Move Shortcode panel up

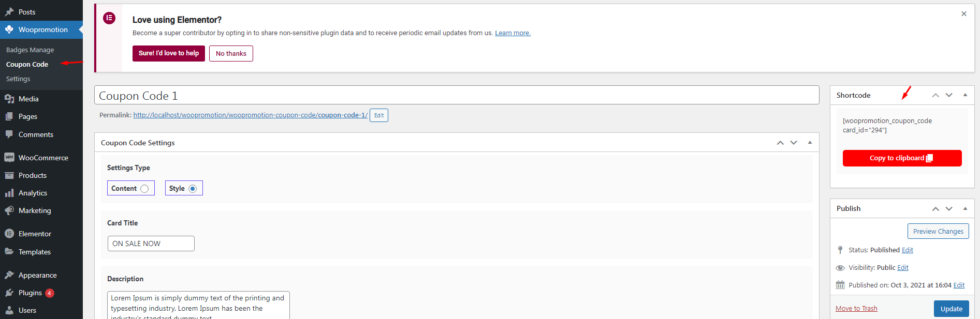[935, 95]
